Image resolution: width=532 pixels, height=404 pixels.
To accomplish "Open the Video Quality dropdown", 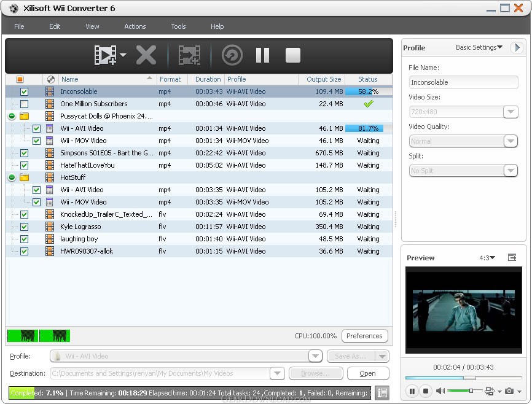I will [x=510, y=141].
